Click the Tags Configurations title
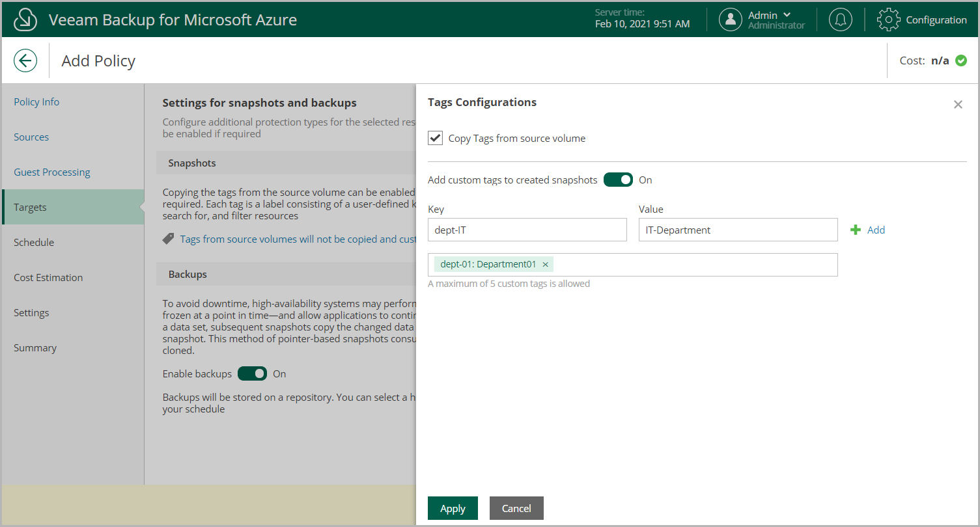 tap(482, 102)
